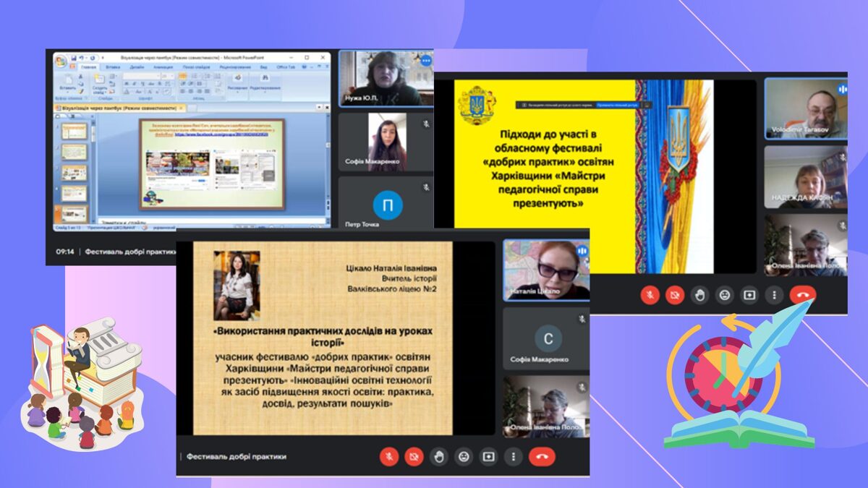Image resolution: width=868 pixels, height=488 pixels.
Task: Select Візуалізація через пантбук document tab
Action: click(120, 108)
